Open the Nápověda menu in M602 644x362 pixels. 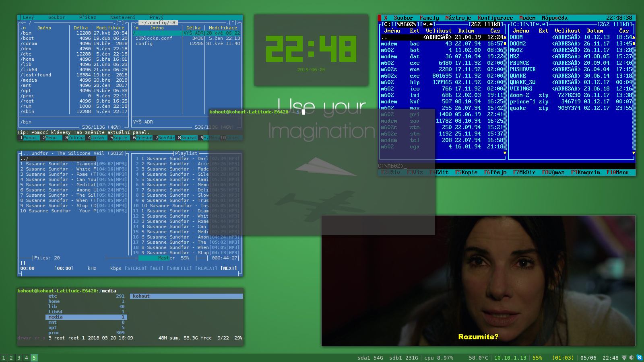555,18
